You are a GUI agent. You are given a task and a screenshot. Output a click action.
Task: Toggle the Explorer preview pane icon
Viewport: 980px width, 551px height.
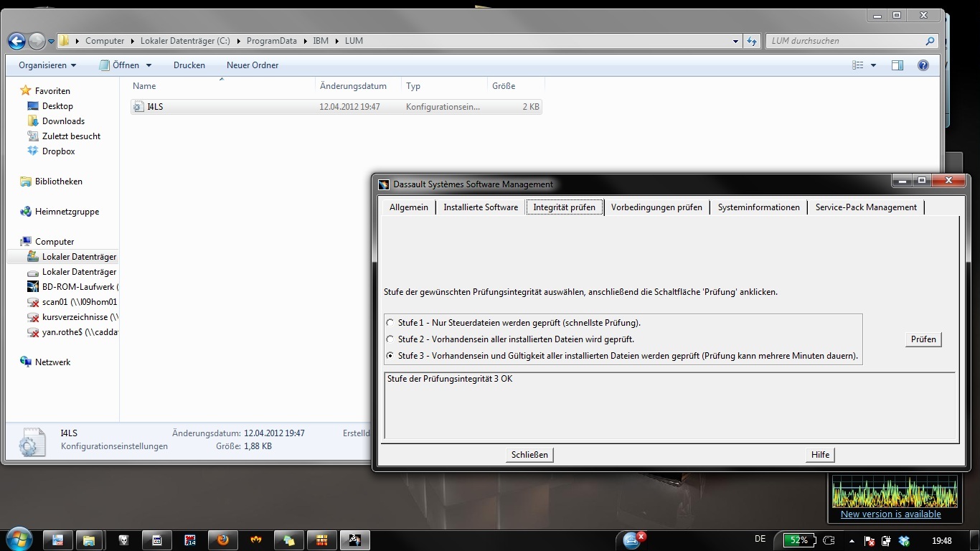click(x=897, y=65)
